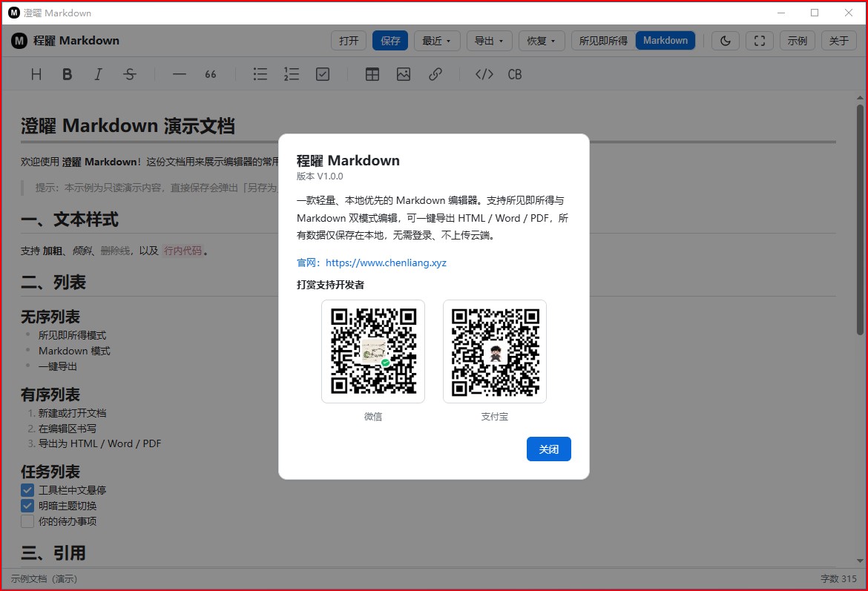Insert an image with picture icon
The image size is (868, 591).
[x=404, y=74]
